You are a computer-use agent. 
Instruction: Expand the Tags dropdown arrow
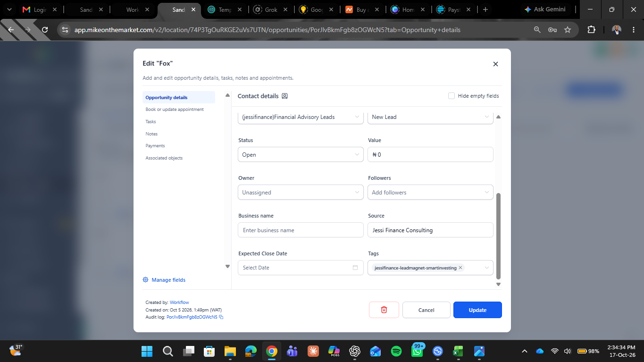pos(487,268)
